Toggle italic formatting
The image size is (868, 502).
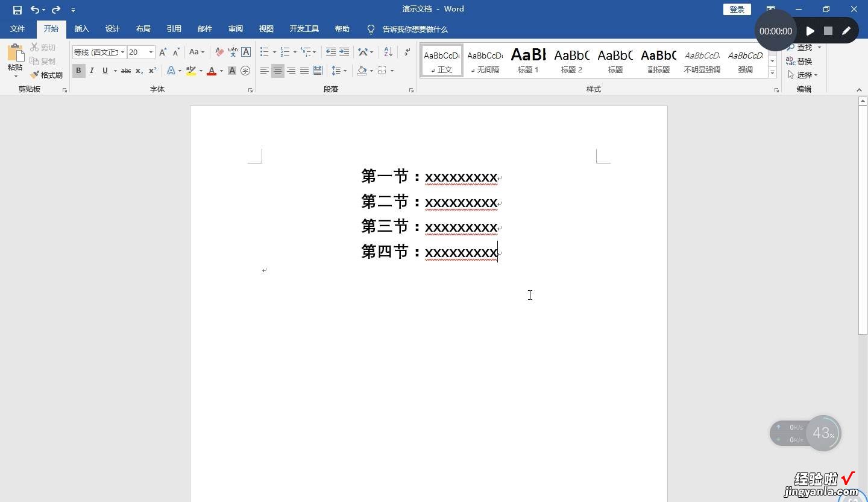coord(92,71)
